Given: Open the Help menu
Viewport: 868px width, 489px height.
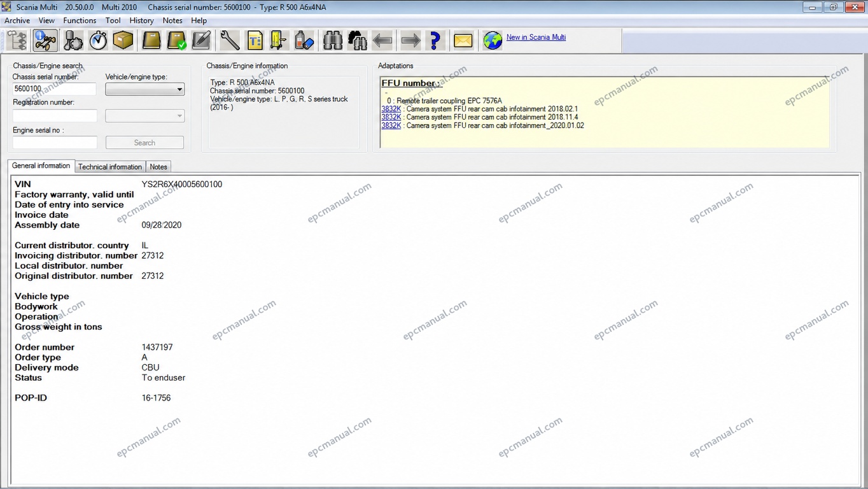Looking at the screenshot, I should coord(199,20).
